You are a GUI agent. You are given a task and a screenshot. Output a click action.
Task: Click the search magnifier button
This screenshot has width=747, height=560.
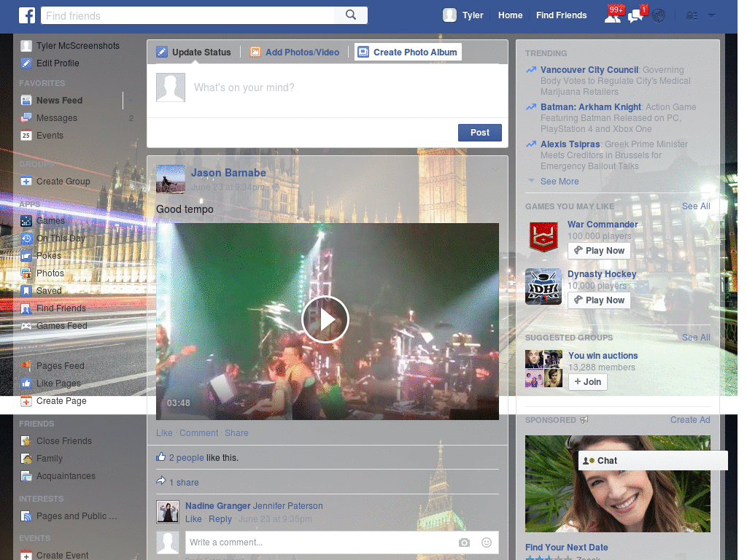351,15
